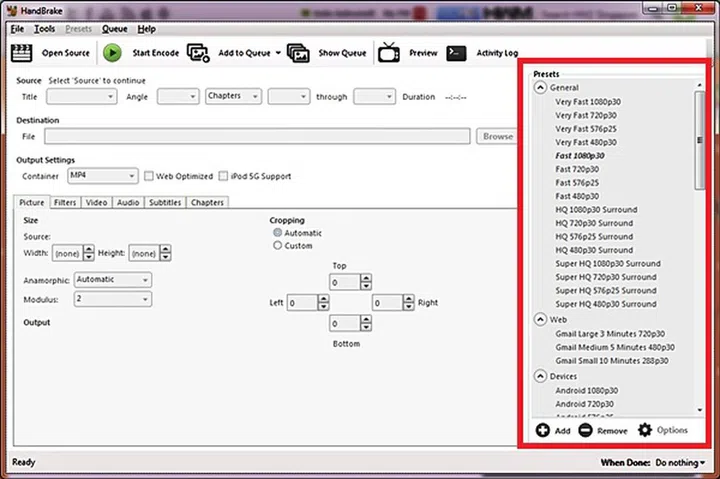Click the Activity Log label

click(x=497, y=53)
